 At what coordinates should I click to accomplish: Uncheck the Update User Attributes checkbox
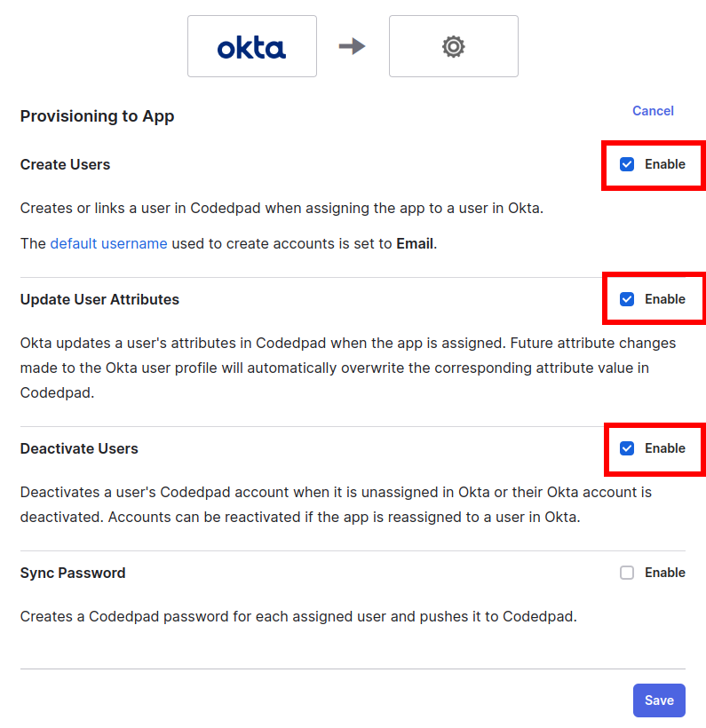tap(627, 299)
